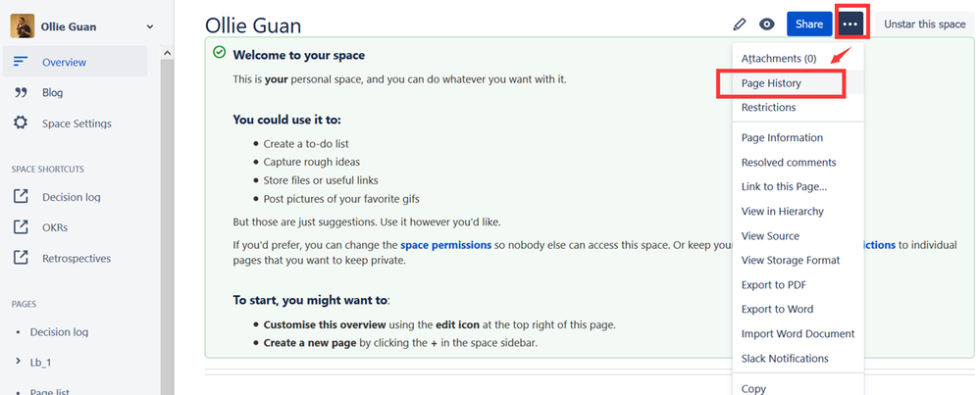Image resolution: width=980 pixels, height=395 pixels.
Task: Click Unstar this space button
Action: [924, 25]
